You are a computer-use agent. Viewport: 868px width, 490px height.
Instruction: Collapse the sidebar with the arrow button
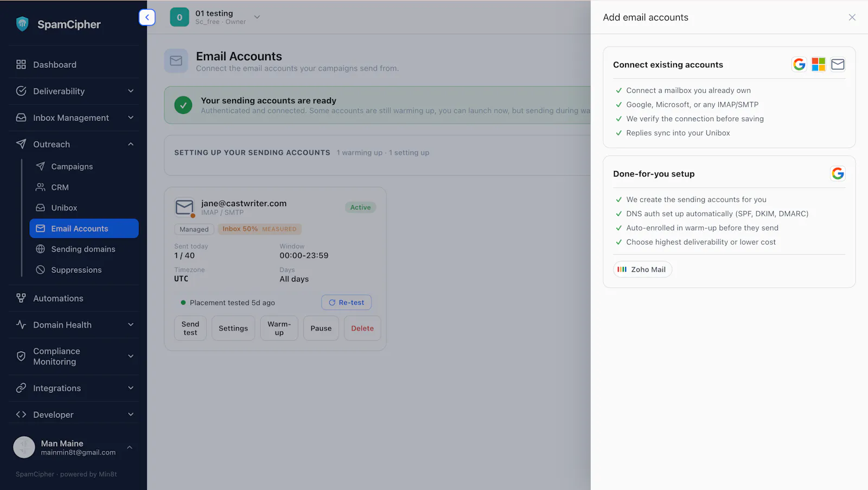point(147,17)
